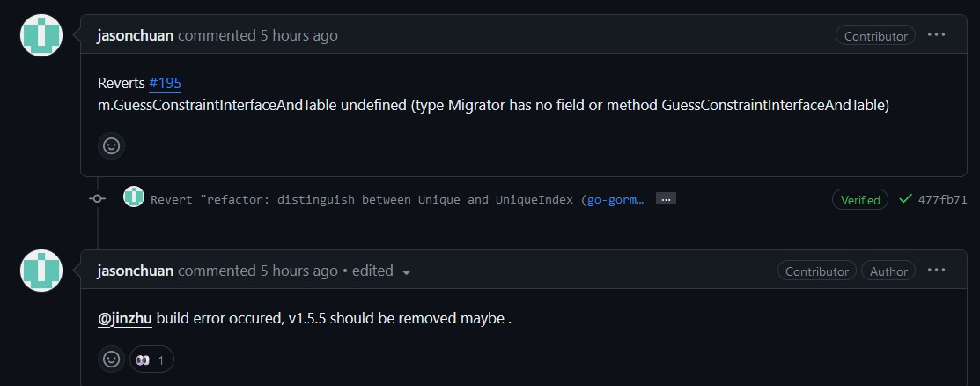Open the options menu on the first comment
This screenshot has width=980, height=386.
pos(936,35)
